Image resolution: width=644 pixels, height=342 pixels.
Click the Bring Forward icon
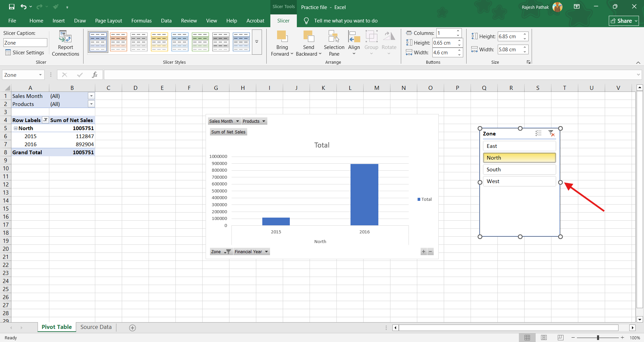[x=282, y=36]
